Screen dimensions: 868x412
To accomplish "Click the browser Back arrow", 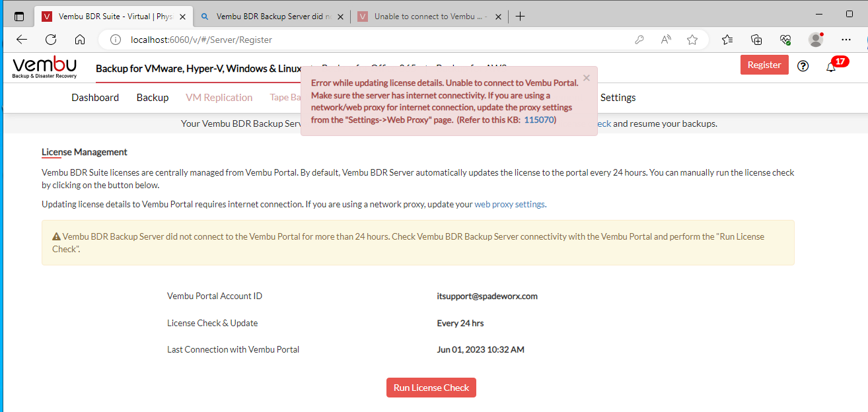I will [x=22, y=40].
